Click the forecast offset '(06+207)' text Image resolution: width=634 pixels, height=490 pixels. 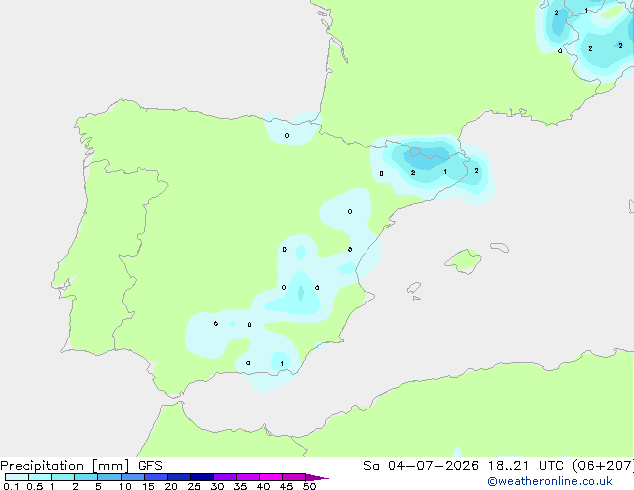tap(602, 466)
